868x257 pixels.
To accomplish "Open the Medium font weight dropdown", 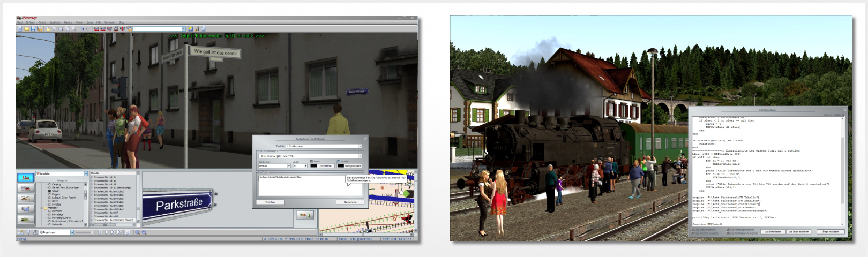I will pos(289,166).
